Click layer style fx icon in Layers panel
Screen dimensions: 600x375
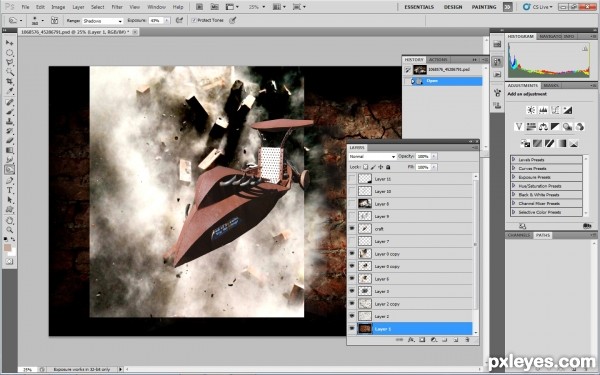point(411,339)
